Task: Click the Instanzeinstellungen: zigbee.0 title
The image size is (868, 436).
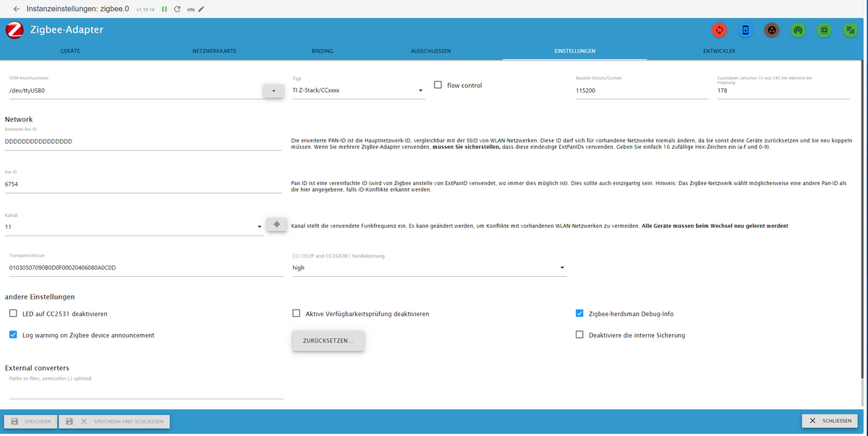Action: tap(78, 9)
